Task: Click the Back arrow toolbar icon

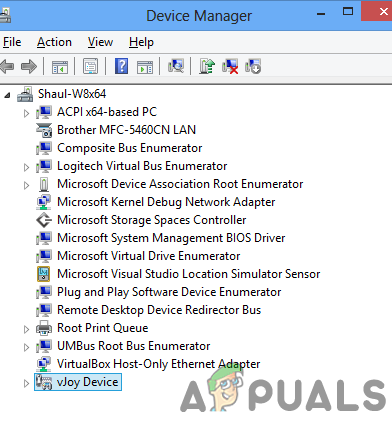Action: tap(7, 66)
